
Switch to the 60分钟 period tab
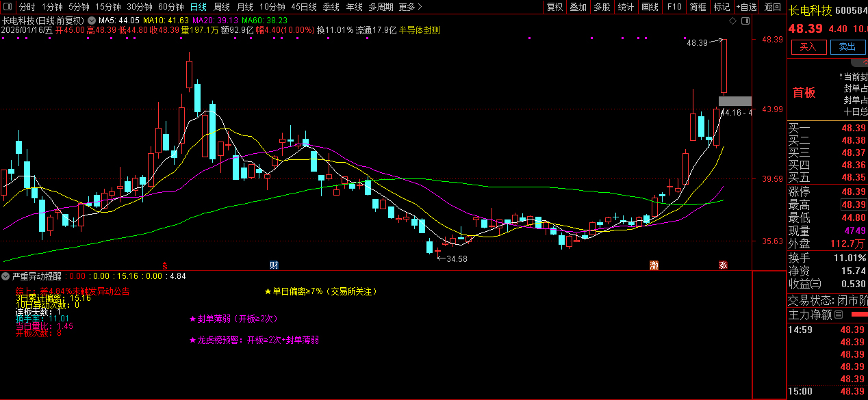(170, 7)
